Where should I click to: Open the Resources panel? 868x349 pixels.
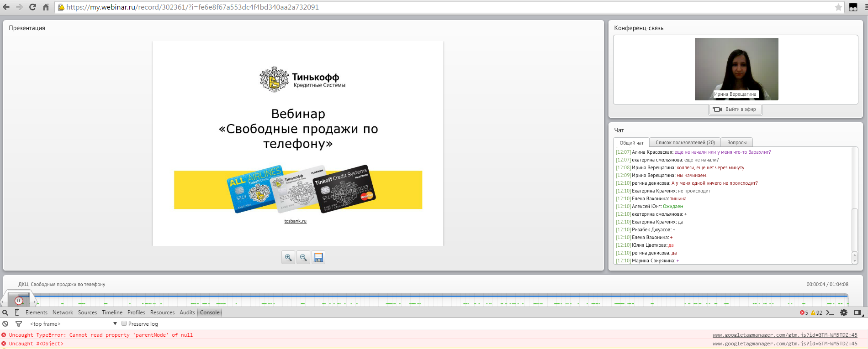[x=162, y=313]
